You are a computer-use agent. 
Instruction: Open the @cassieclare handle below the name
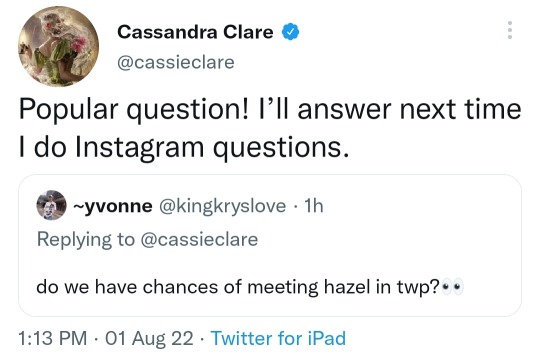pyautogui.click(x=176, y=62)
